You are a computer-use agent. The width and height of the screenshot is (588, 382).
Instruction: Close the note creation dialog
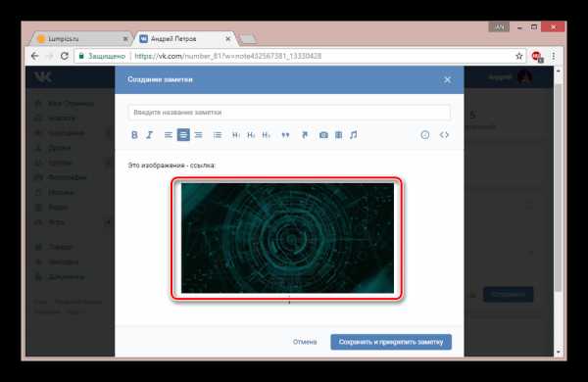[447, 80]
